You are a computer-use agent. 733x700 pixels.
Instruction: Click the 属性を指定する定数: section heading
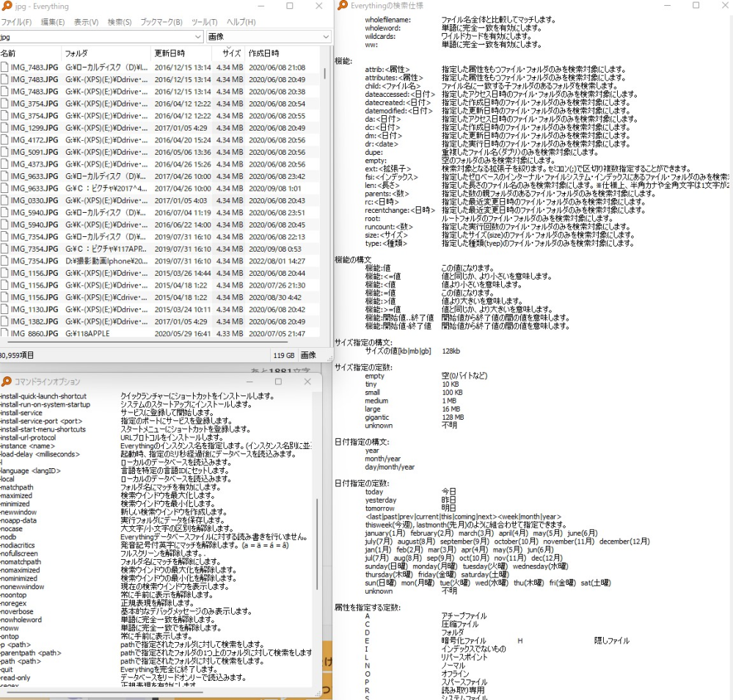(368, 608)
